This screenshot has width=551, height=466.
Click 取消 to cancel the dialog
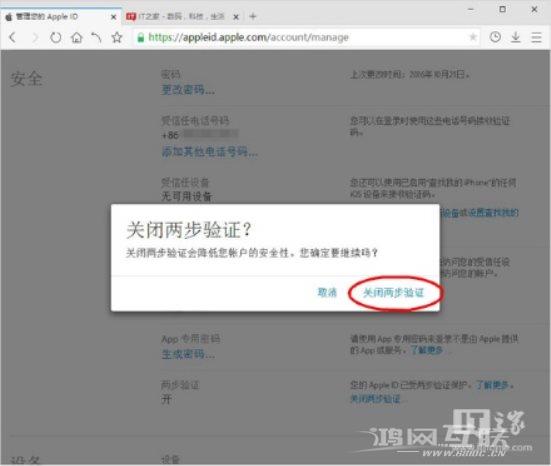pyautogui.click(x=327, y=292)
